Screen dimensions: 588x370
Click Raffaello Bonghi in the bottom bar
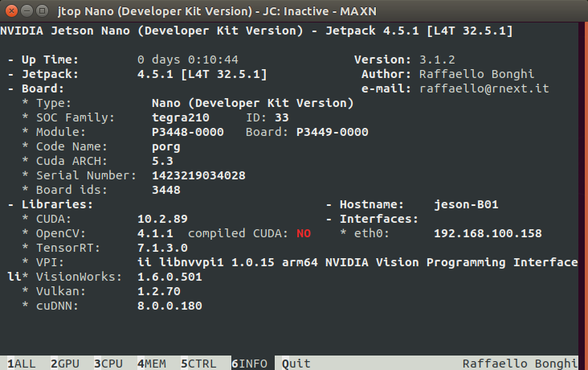[521, 364]
